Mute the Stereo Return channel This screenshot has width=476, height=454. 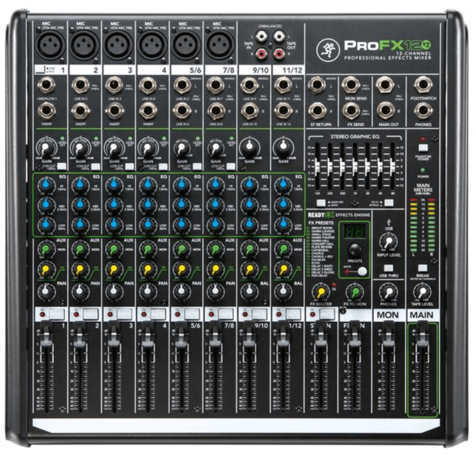327,314
